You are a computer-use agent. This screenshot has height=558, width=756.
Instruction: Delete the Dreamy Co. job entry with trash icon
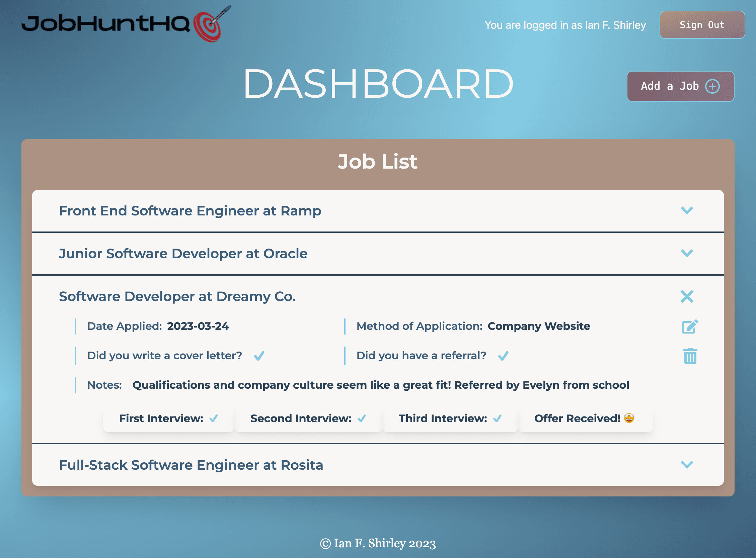[689, 356]
